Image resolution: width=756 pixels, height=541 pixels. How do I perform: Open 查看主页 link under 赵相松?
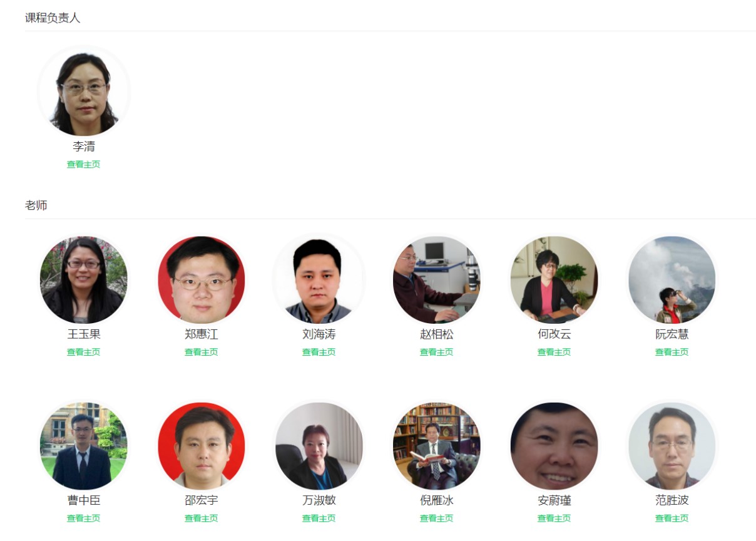[437, 353]
